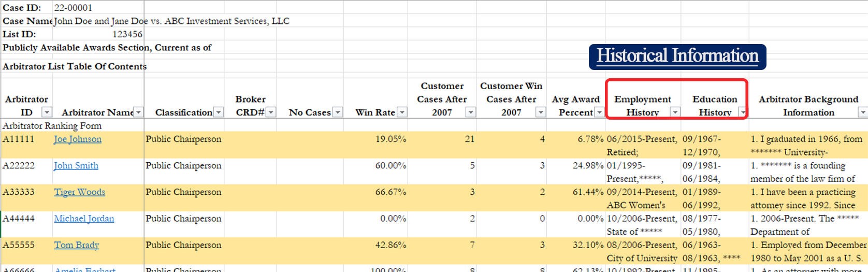Open the Broker CRD# filter dropdown
The height and width of the screenshot is (272, 868).
tap(271, 112)
